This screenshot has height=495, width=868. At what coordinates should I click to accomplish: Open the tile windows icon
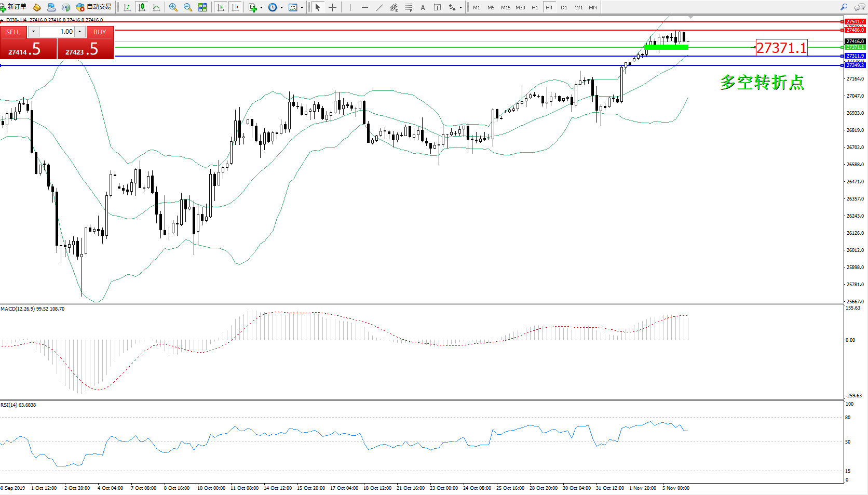[202, 7]
